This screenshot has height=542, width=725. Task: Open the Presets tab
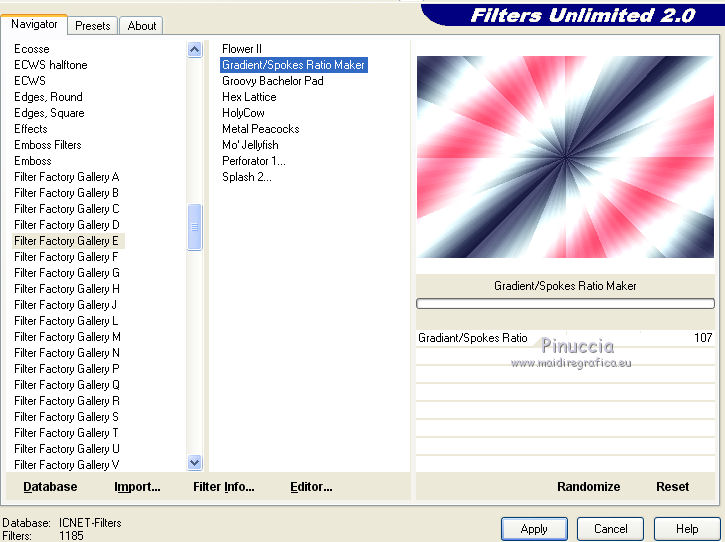pos(92,26)
